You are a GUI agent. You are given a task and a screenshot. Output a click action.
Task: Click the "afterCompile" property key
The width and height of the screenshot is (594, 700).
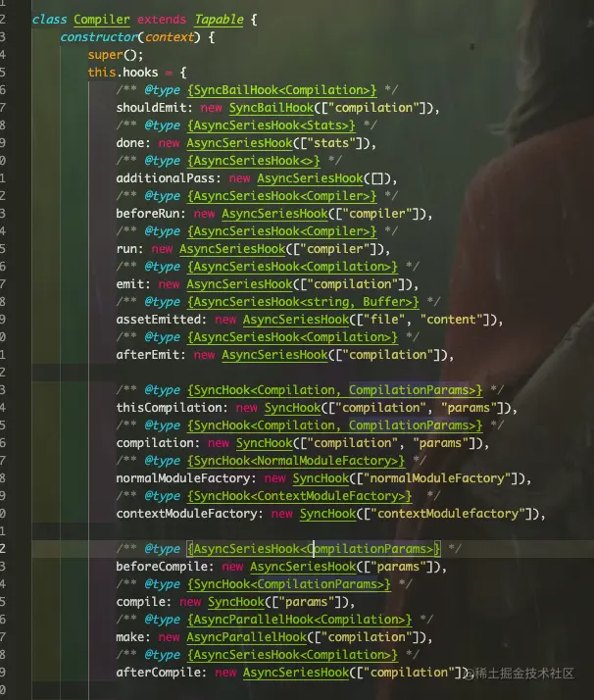click(x=159, y=673)
